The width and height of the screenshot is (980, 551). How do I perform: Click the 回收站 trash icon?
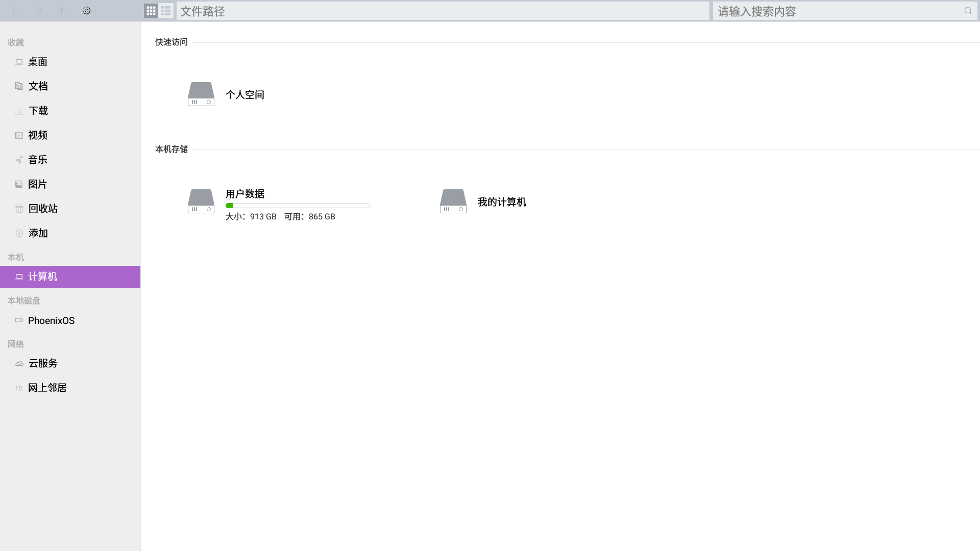pos(19,209)
